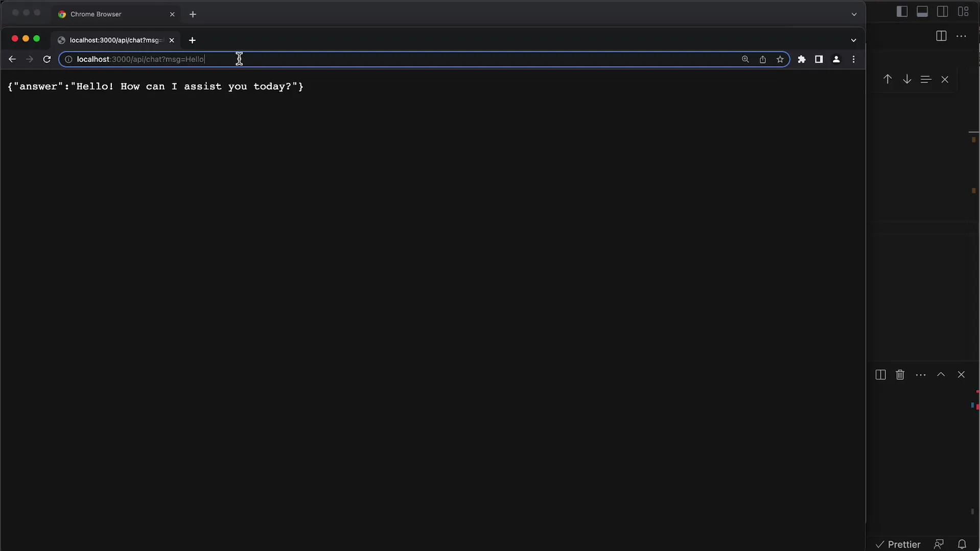Open notifications bell in status bar
980x551 pixels.
962,544
